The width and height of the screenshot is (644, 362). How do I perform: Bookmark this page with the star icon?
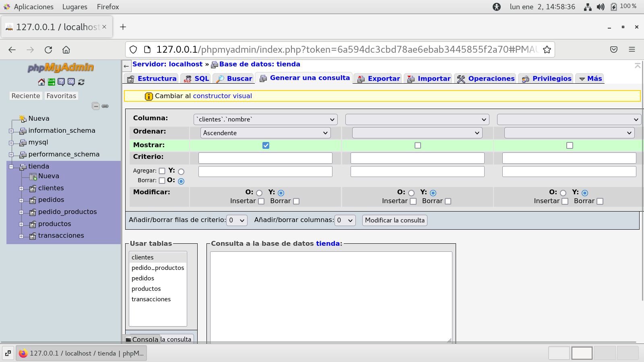(x=547, y=49)
